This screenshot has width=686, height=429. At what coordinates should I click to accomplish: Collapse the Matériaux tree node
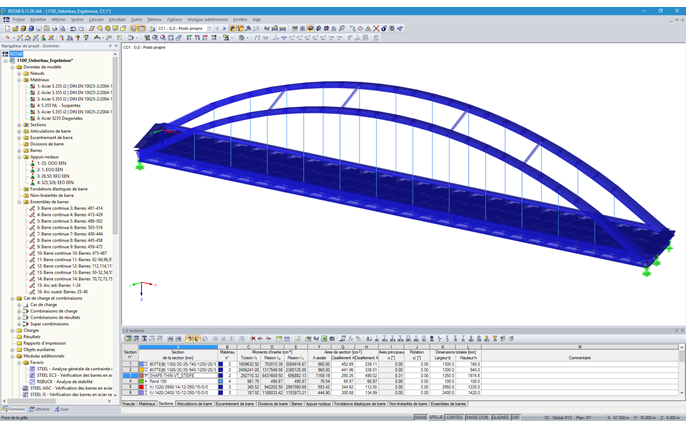[19, 80]
